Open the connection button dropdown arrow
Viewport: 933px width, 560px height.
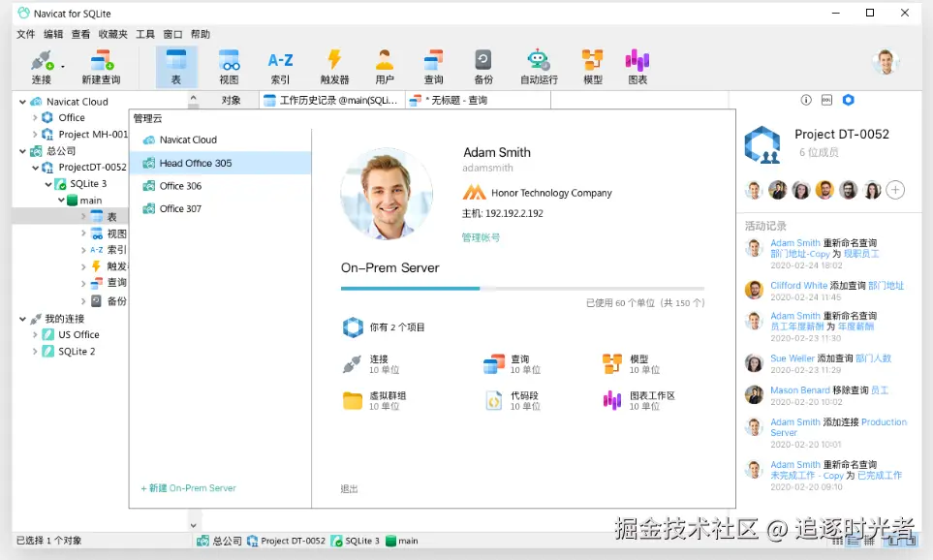(x=62, y=66)
